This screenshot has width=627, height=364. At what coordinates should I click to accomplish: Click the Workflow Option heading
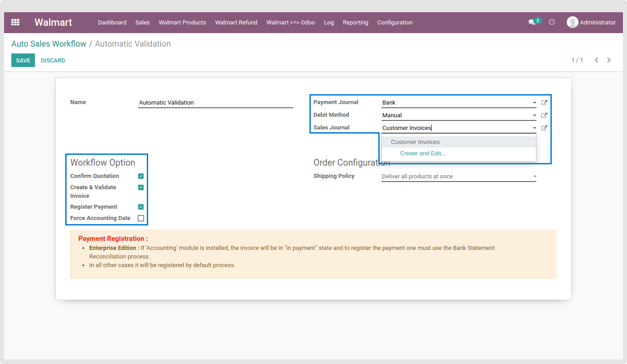[x=103, y=163]
